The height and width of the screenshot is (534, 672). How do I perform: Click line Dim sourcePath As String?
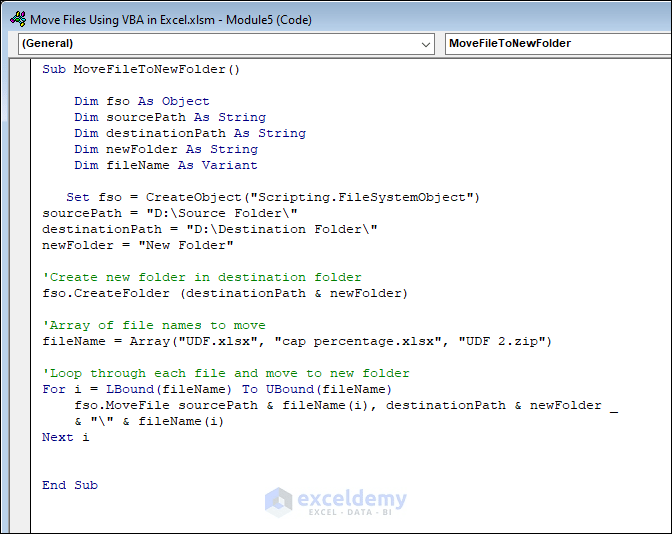[x=170, y=117]
